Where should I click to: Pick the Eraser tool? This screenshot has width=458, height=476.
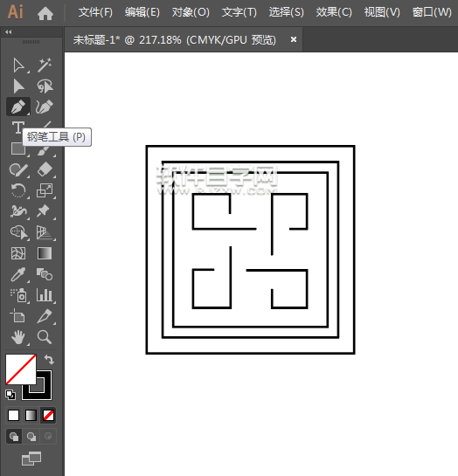pyautogui.click(x=45, y=169)
